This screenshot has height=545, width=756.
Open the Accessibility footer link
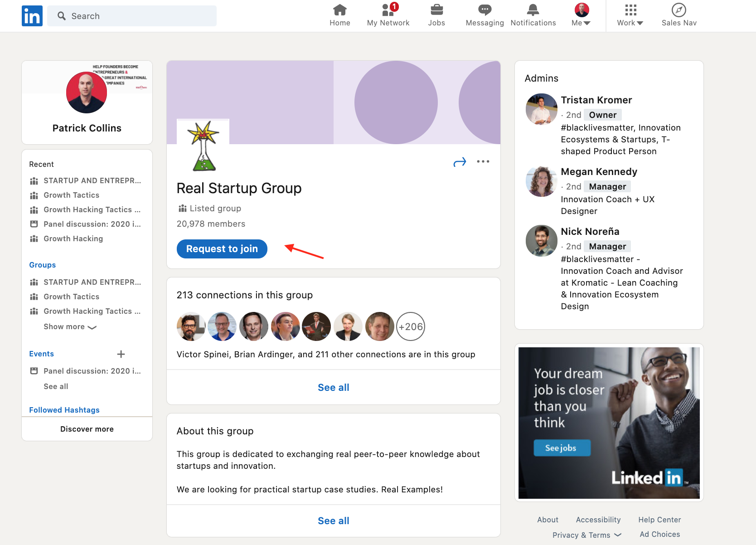point(598,520)
